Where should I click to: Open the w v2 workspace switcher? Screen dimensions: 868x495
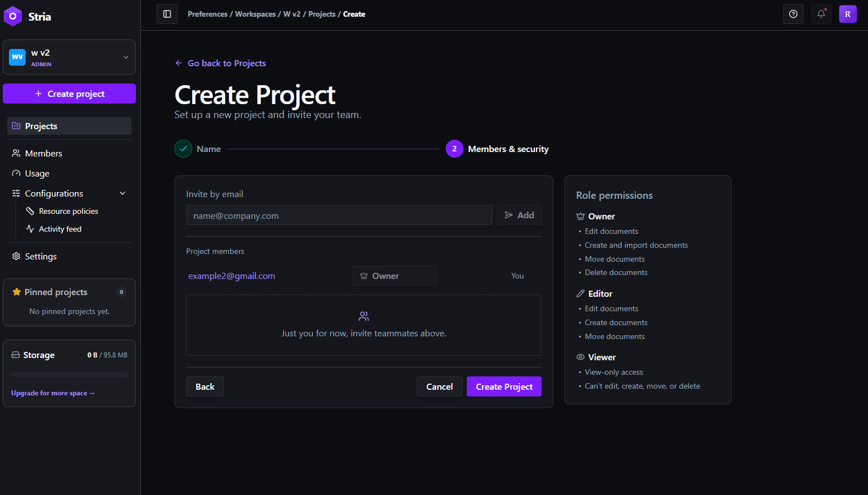(x=69, y=57)
